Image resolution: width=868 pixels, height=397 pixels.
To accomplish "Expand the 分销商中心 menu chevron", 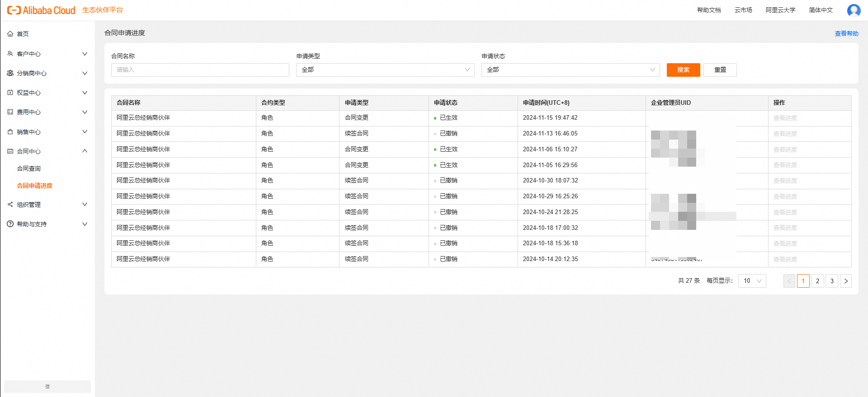I will [x=85, y=73].
